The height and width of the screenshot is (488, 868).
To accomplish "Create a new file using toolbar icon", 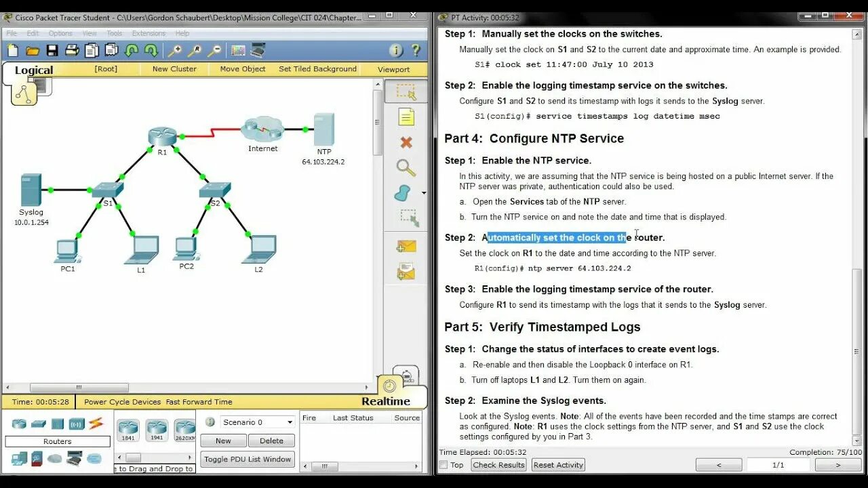I will tap(13, 50).
